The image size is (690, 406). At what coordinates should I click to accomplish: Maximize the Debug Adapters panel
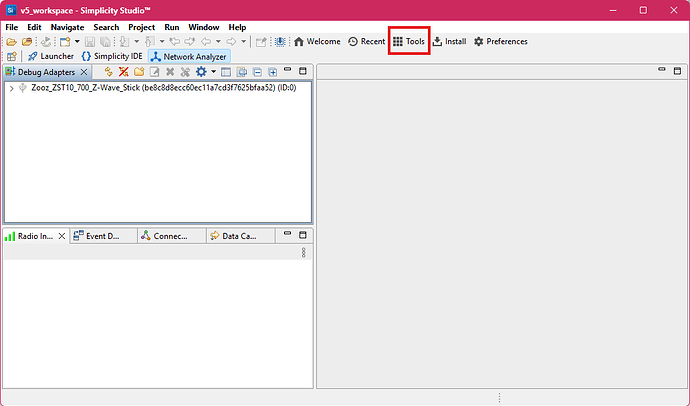pyautogui.click(x=303, y=71)
